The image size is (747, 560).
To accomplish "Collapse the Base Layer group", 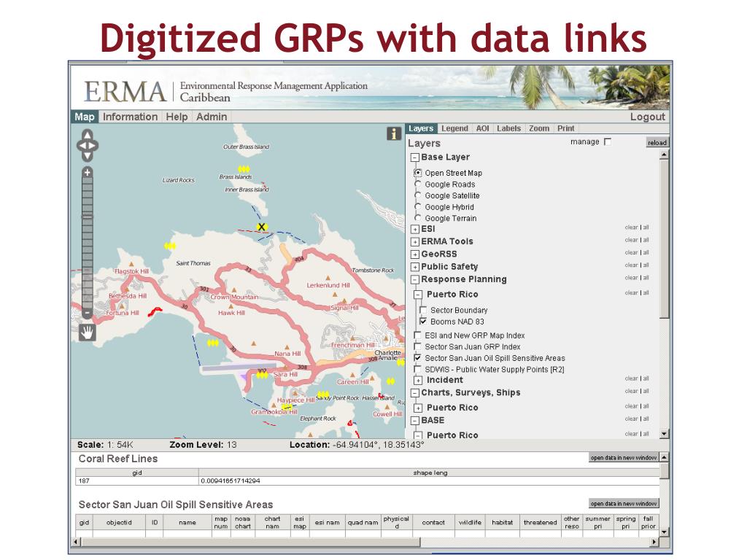I will [x=415, y=157].
